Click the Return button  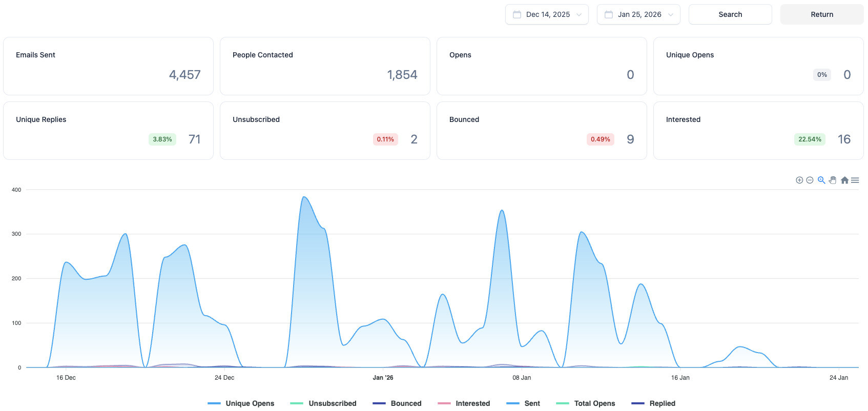click(x=822, y=14)
